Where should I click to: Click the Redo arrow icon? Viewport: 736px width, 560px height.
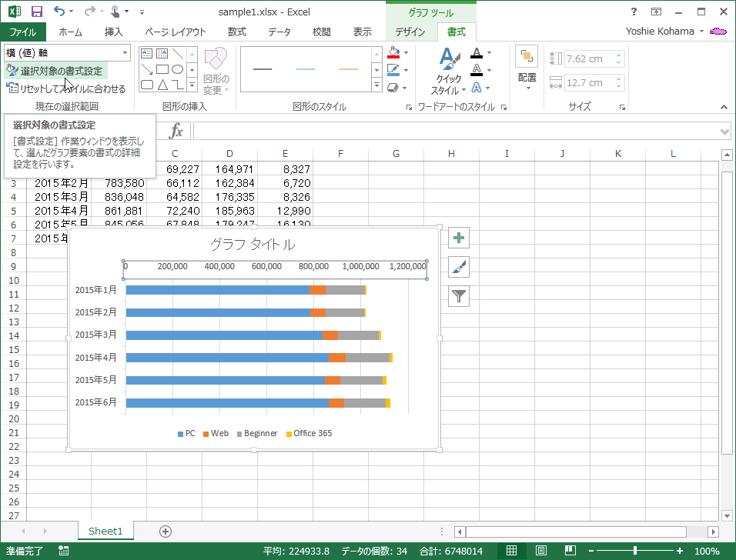coord(89,11)
